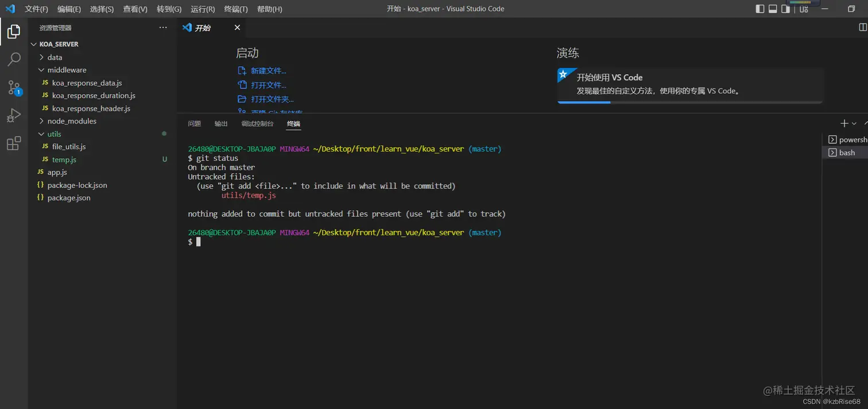Open the Search view in activity bar
The image size is (868, 409).
14,59
